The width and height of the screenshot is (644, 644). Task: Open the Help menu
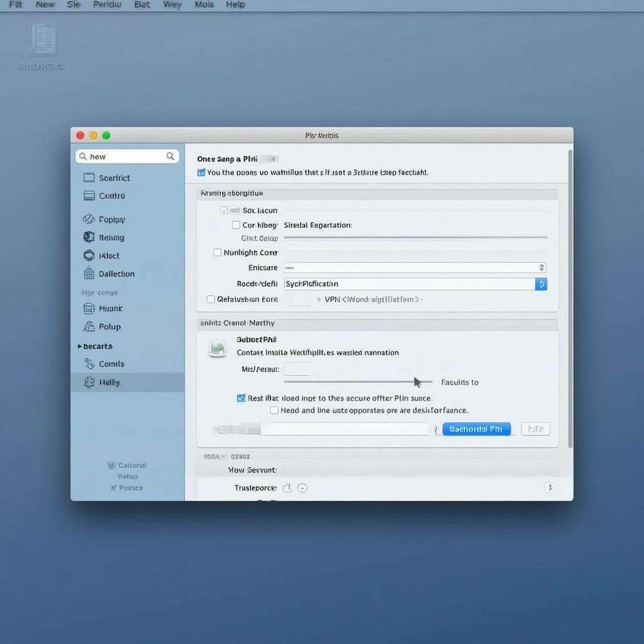235,5
